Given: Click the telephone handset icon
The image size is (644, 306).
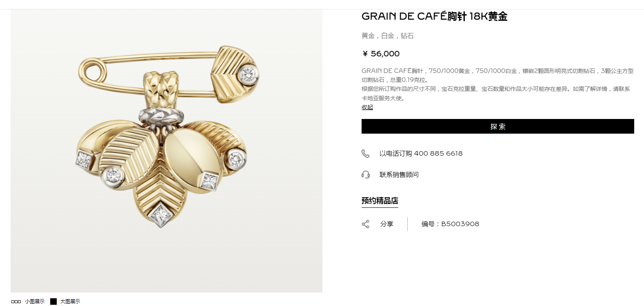Looking at the screenshot, I should point(365,154).
